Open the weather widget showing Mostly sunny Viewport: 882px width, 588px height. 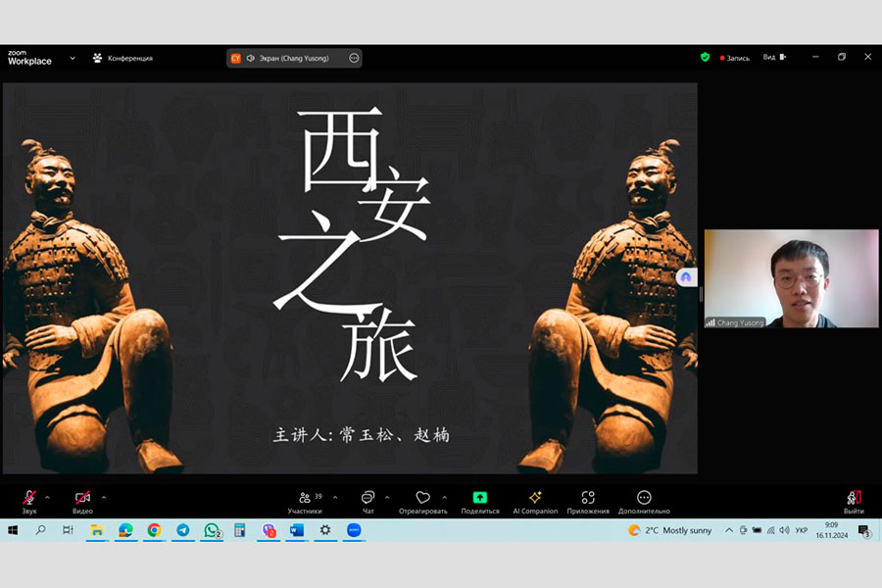coord(670,530)
